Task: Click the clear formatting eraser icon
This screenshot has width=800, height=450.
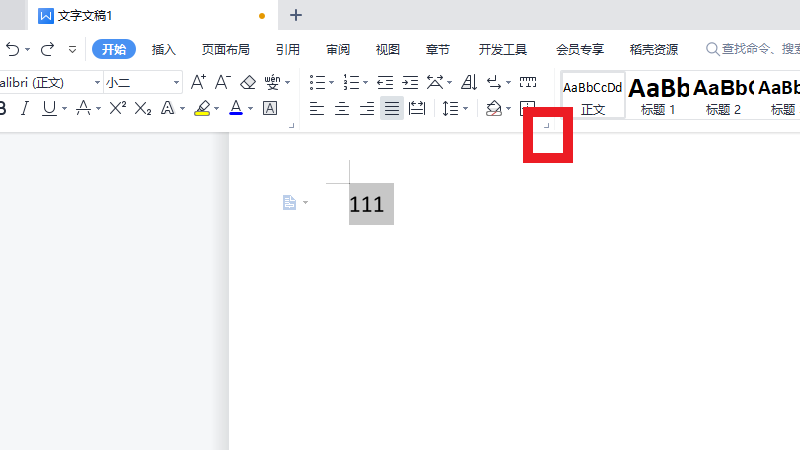Action: tap(248, 82)
